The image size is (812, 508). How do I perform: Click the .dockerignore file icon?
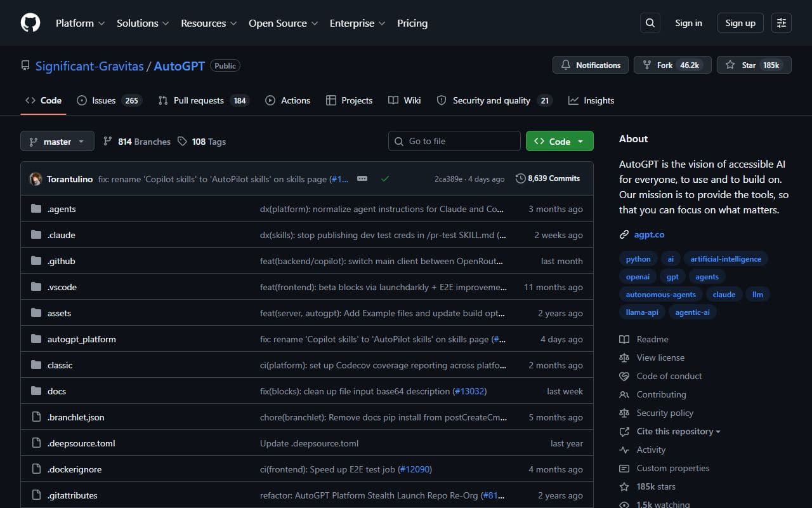(36, 469)
